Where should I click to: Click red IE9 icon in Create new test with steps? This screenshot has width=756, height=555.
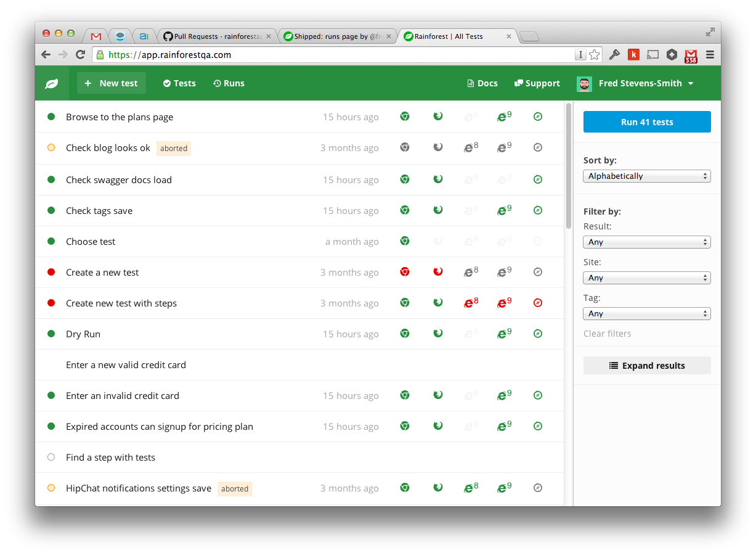[505, 302]
